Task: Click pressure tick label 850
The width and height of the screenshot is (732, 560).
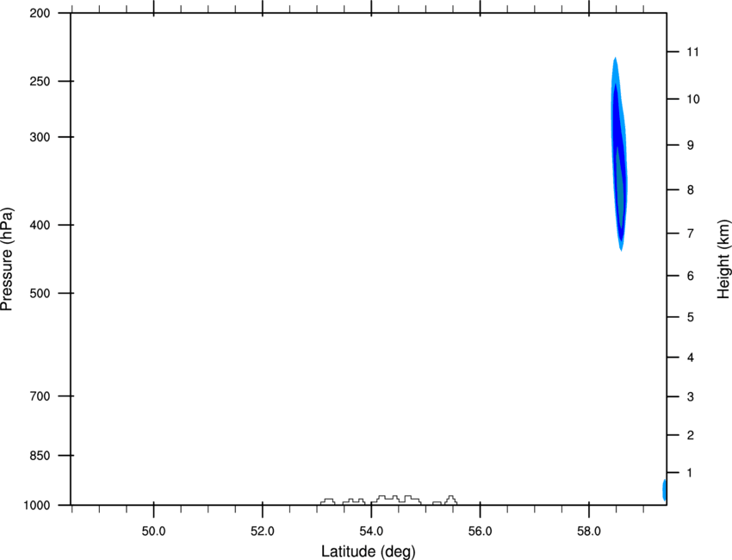Action: (x=40, y=456)
